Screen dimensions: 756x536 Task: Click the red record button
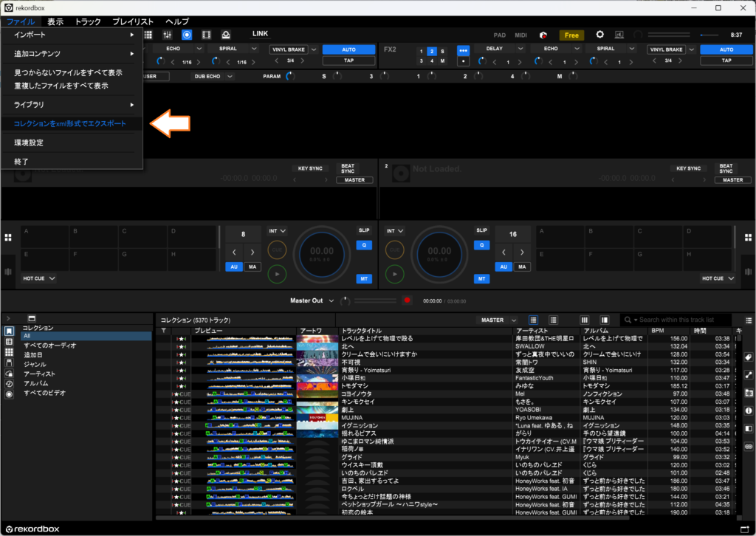click(406, 300)
